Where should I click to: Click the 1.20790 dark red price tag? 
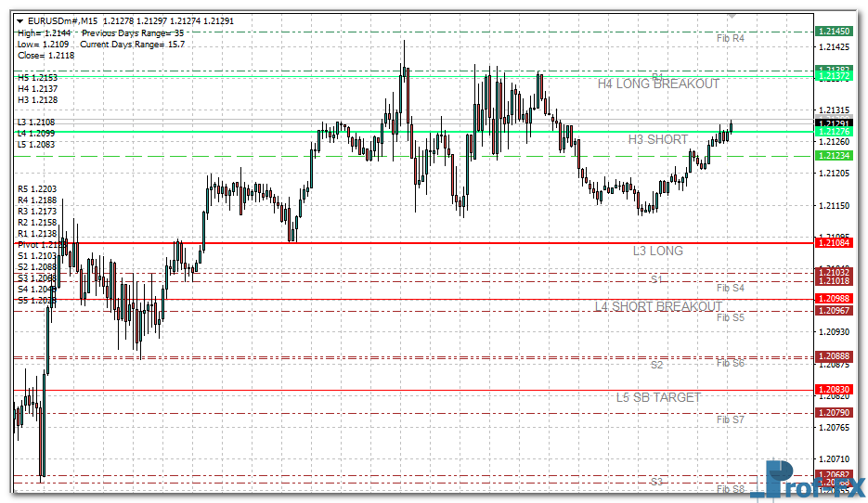(x=833, y=412)
